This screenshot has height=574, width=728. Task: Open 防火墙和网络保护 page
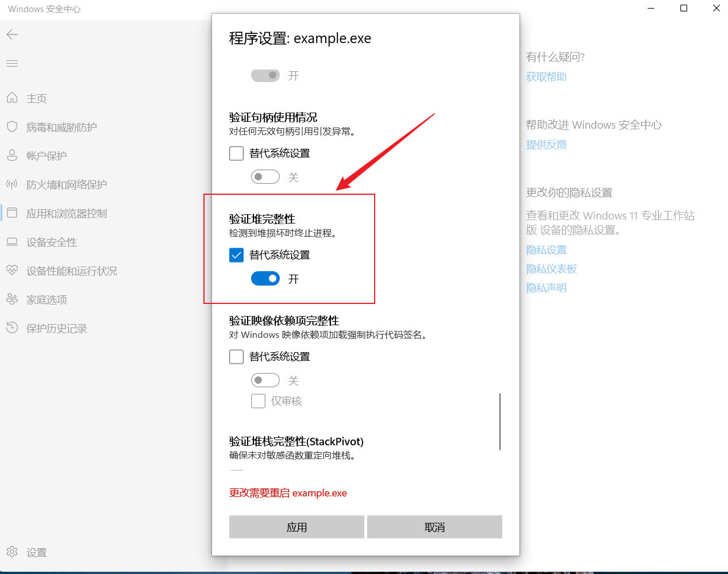pos(67,184)
